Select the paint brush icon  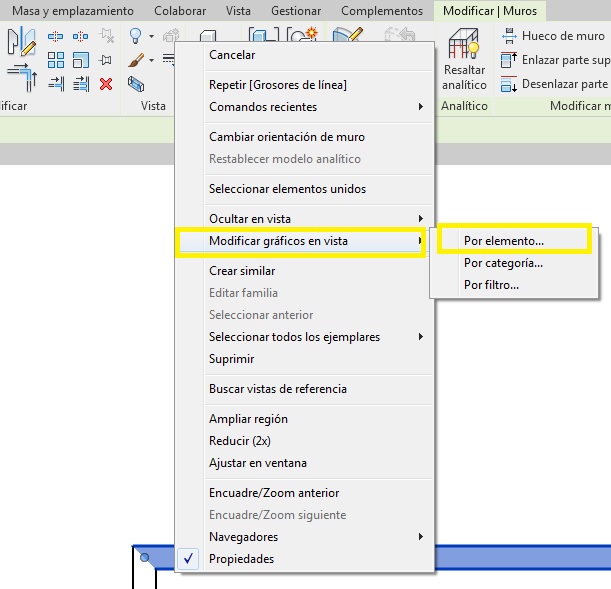136,60
